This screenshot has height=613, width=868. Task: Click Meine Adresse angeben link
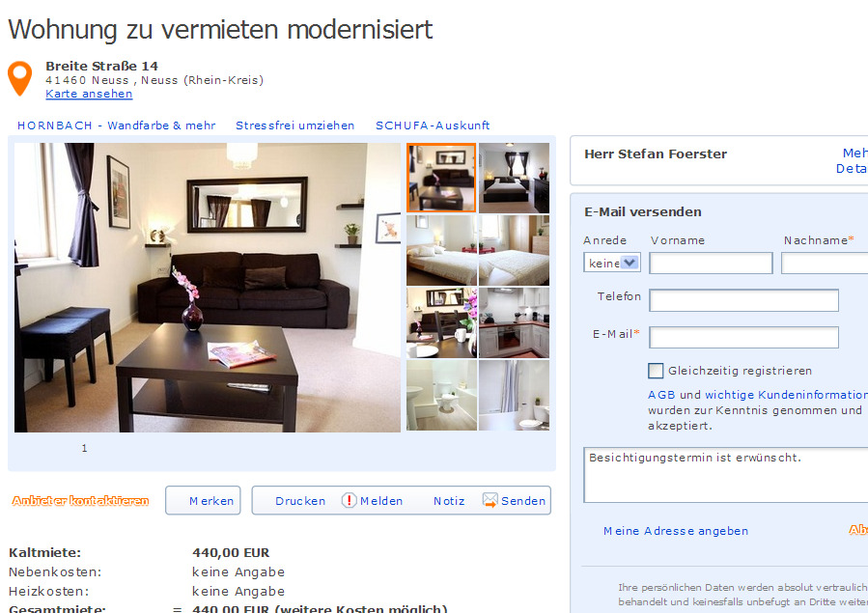(675, 531)
